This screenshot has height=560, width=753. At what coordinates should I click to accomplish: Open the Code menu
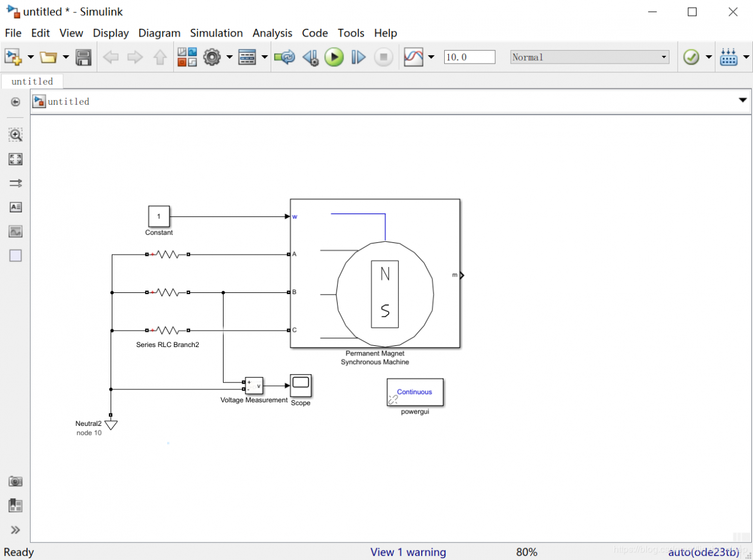click(x=315, y=33)
